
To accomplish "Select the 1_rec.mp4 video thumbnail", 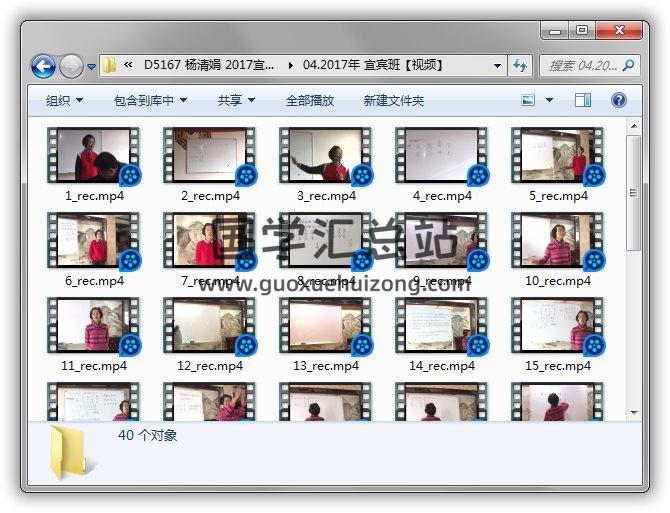I will point(94,155).
